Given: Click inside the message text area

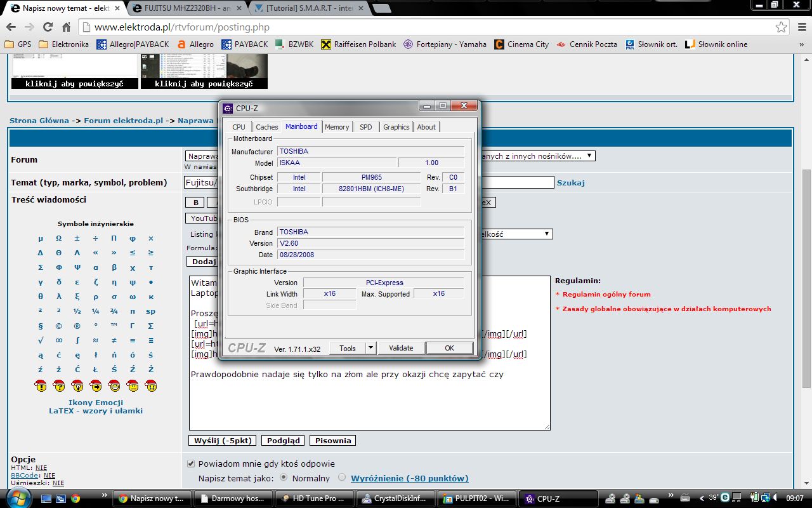Looking at the screenshot, I should pyautogui.click(x=369, y=352).
